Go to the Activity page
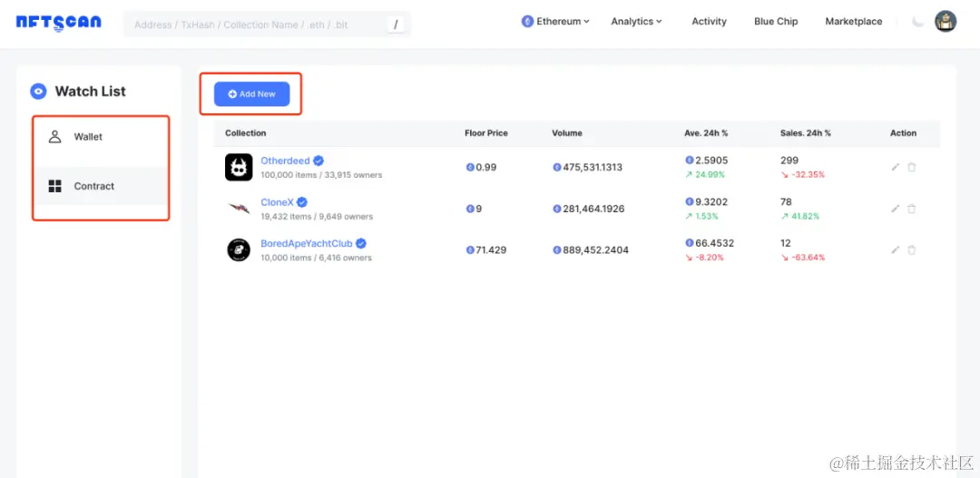This screenshot has width=980, height=478. pos(709,21)
